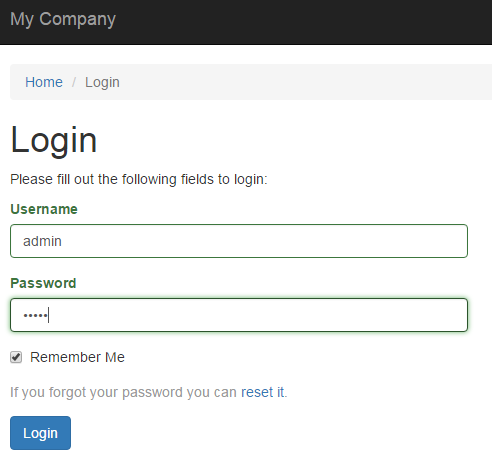492x468 pixels.
Task: Click the Remember Me label text
Action: pos(77,357)
